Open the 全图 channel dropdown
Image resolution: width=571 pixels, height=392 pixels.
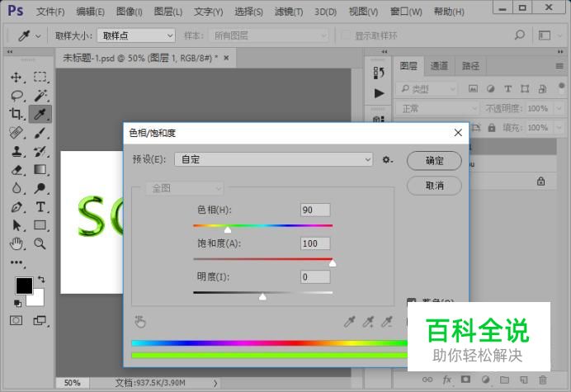point(185,188)
